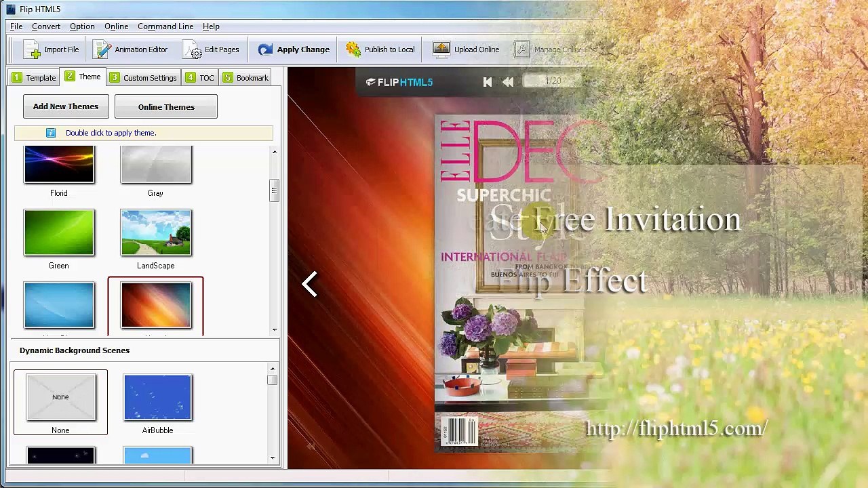Switch to the Template tab
Viewport: 868px width, 488px height.
(34, 78)
